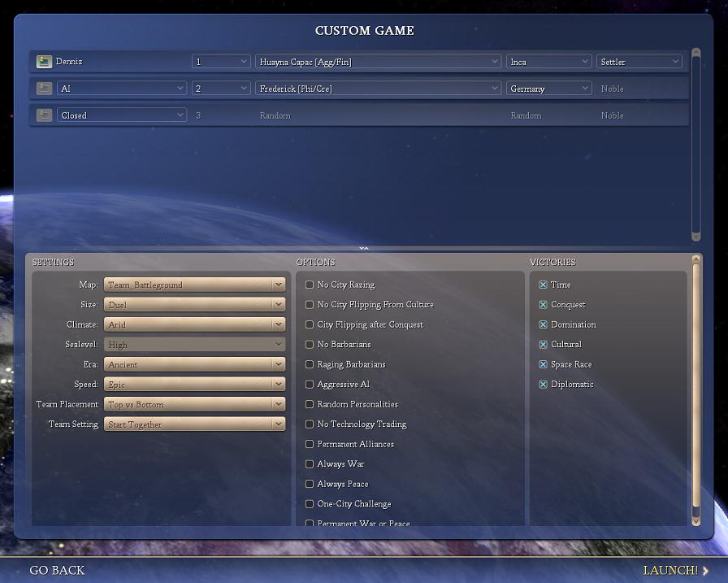This screenshot has width=728, height=583.
Task: Enable Permanent Alliances
Action: tap(310, 444)
